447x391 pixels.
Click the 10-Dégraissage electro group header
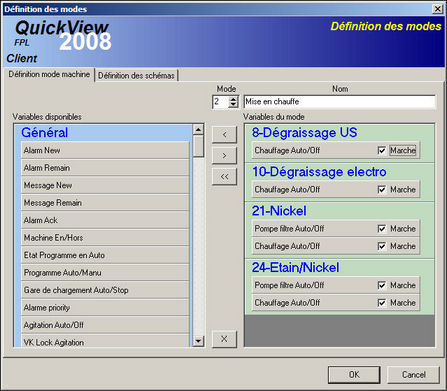click(x=319, y=172)
